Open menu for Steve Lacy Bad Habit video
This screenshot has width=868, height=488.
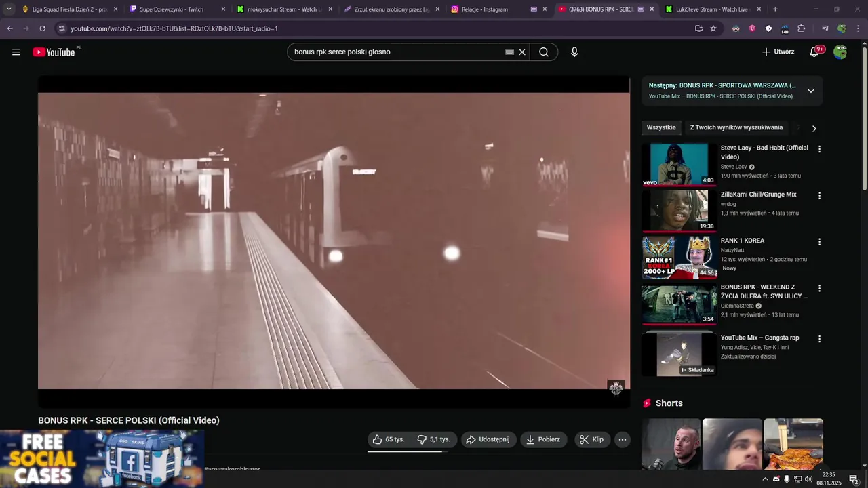click(x=819, y=149)
